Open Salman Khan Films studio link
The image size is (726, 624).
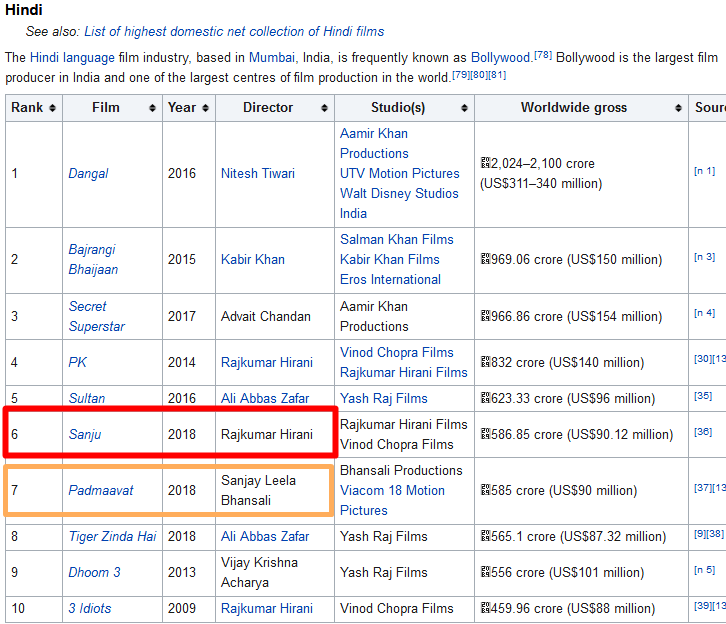397,239
